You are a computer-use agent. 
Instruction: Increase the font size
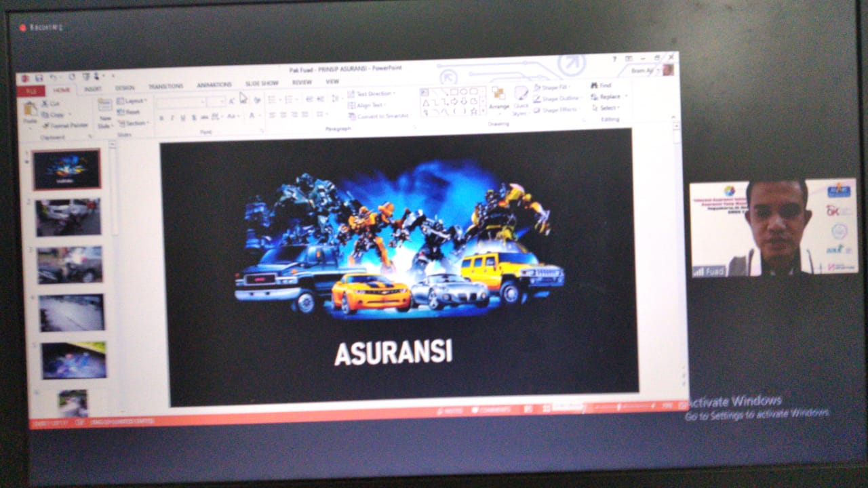(232, 100)
